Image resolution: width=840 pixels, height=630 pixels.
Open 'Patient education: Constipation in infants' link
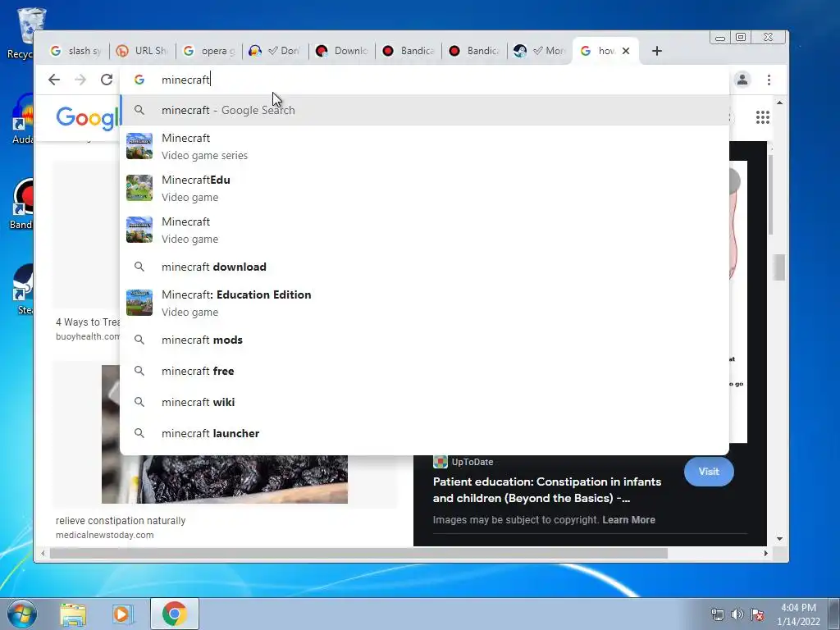547,490
